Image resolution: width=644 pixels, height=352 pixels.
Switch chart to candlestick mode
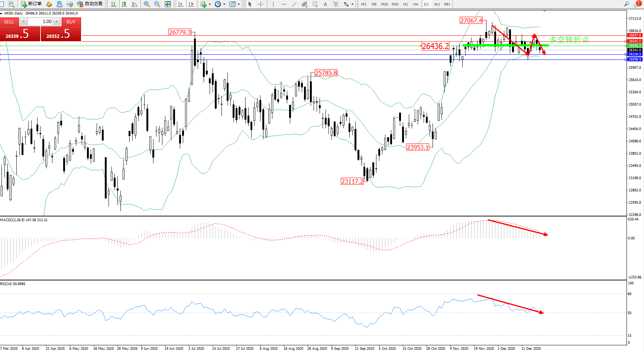pyautogui.click(x=124, y=4)
